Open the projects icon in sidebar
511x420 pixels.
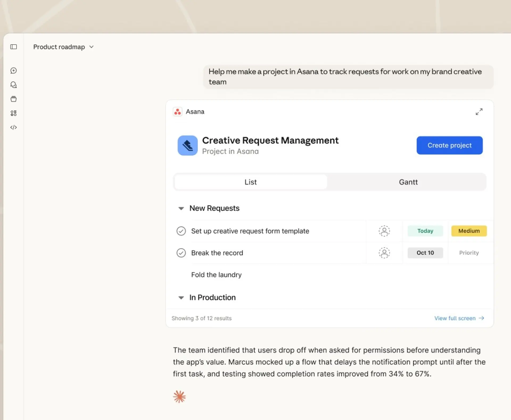13,99
